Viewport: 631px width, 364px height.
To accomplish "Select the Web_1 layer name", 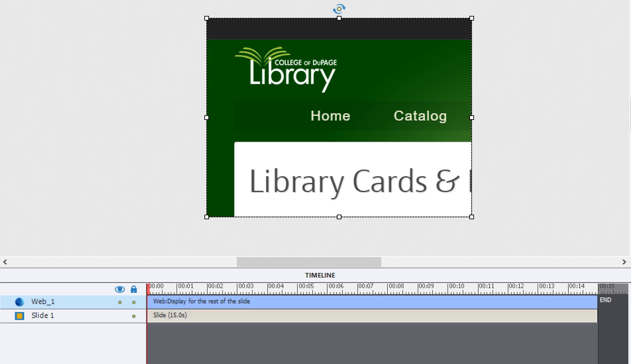I will pyautogui.click(x=43, y=302).
